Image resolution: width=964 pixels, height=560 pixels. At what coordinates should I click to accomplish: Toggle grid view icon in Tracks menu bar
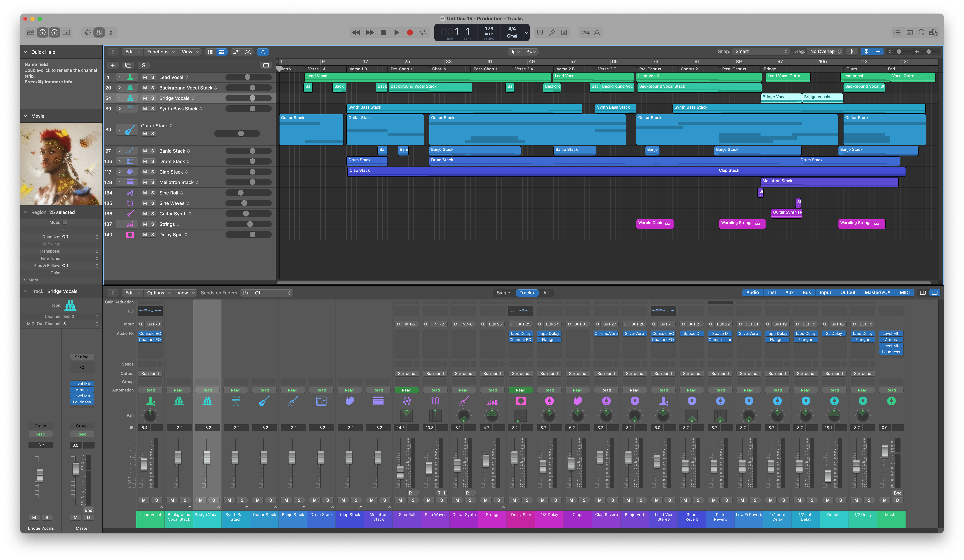(x=210, y=52)
